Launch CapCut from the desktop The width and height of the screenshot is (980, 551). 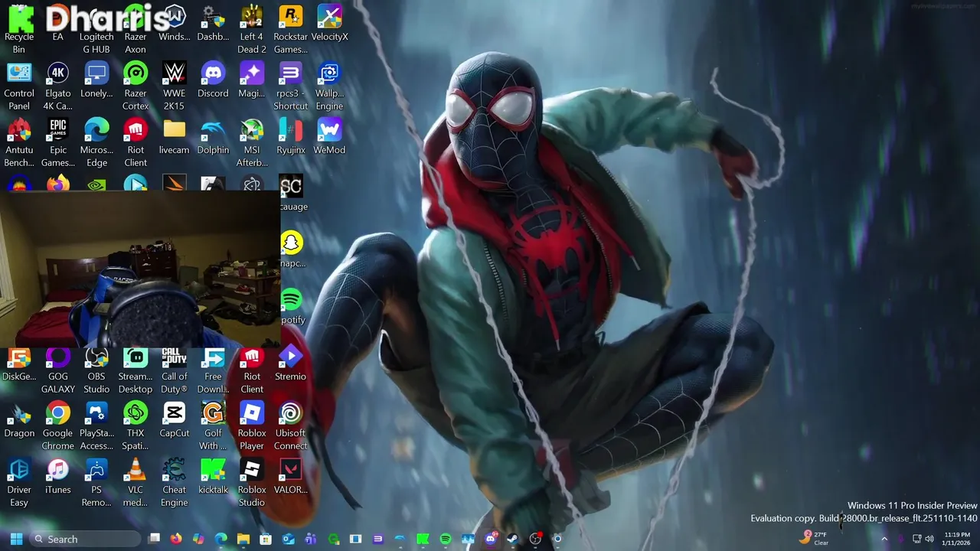pyautogui.click(x=174, y=419)
